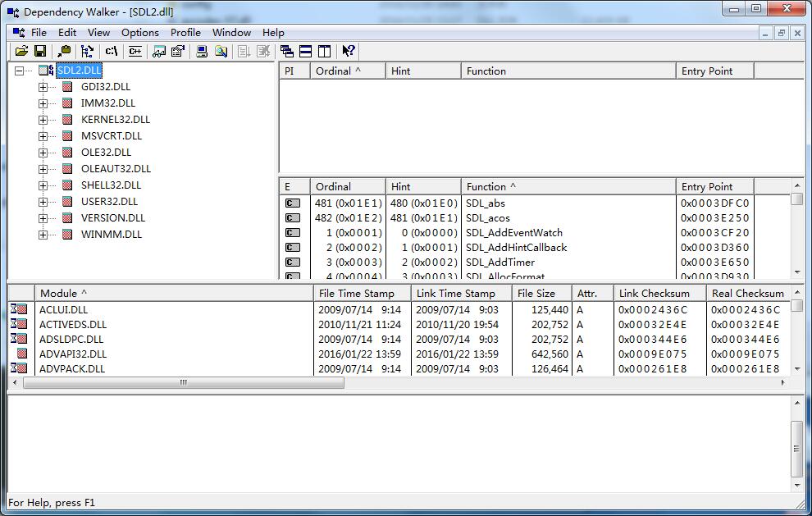Open the File menu
Image resolution: width=812 pixels, height=516 pixels.
(39, 32)
